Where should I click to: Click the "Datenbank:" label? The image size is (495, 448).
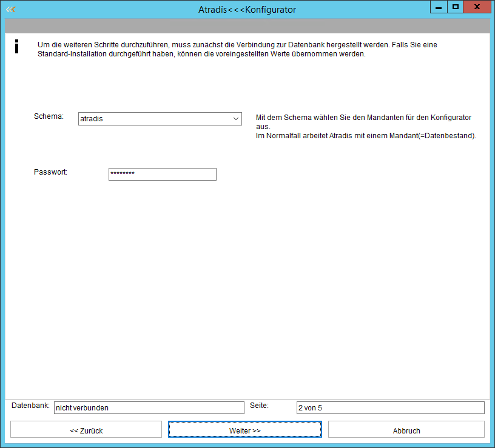[x=30, y=406]
